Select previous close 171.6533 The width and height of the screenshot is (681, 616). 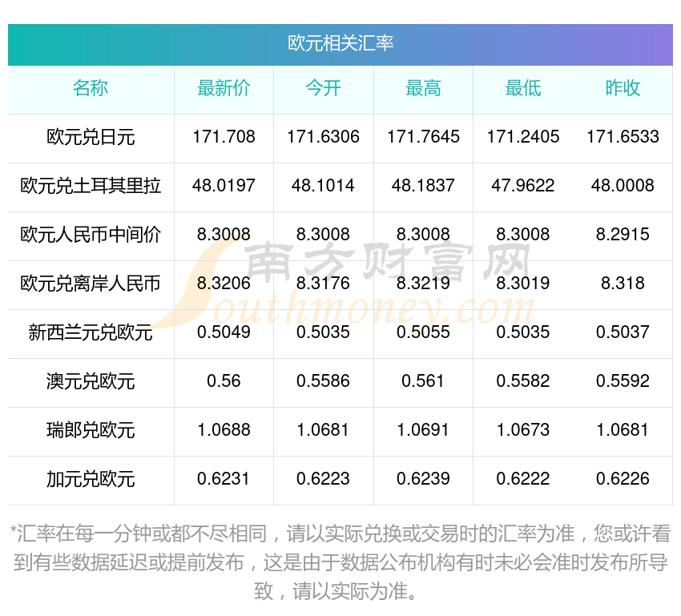[x=623, y=137]
